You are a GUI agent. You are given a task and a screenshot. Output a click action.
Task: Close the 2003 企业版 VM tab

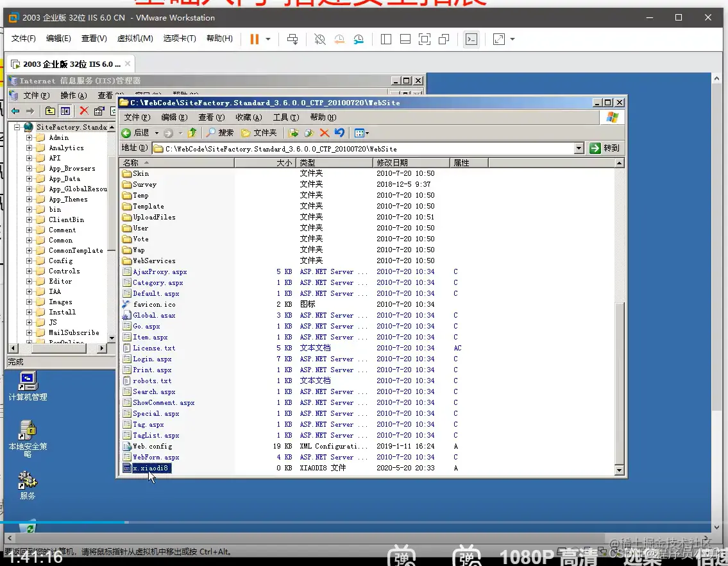pos(128,64)
